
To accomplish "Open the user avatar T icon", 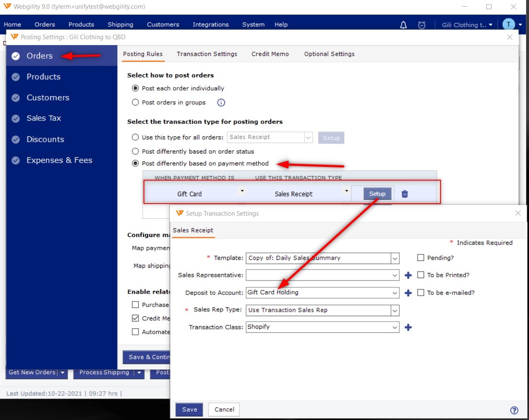I will pyautogui.click(x=509, y=24).
